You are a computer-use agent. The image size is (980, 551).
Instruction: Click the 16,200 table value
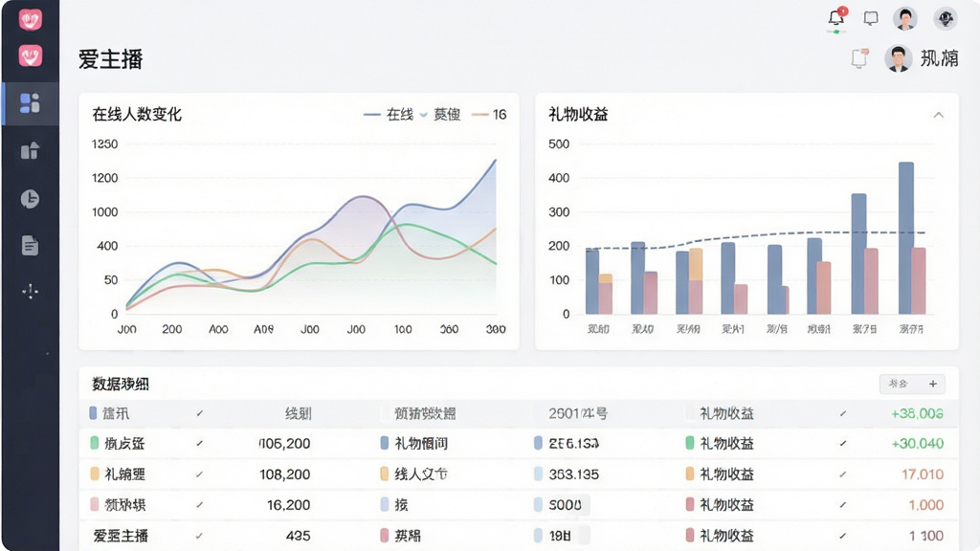click(x=289, y=505)
